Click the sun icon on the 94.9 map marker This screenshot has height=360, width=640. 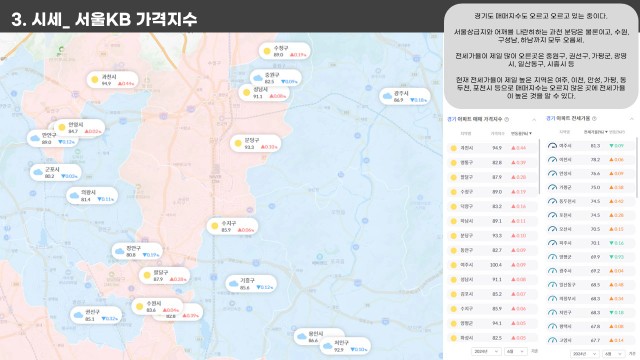pyautogui.click(x=95, y=80)
